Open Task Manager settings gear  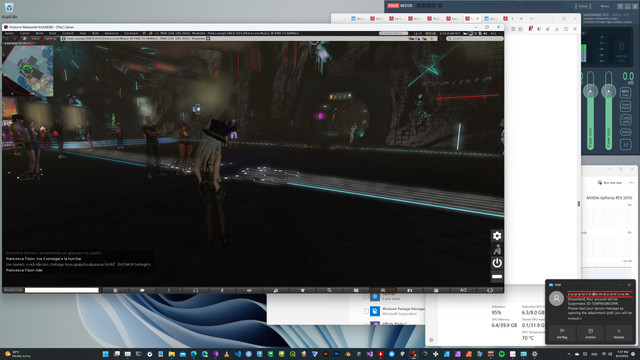click(431, 340)
